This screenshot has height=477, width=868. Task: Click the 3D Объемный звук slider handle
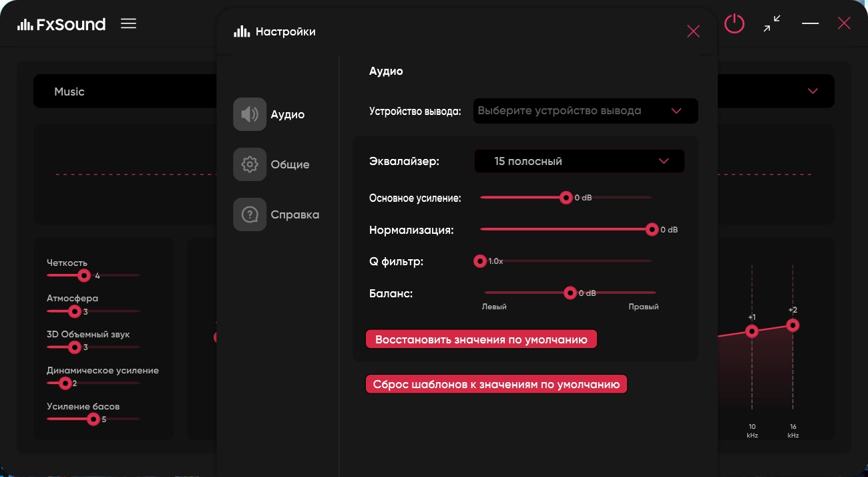(x=75, y=347)
